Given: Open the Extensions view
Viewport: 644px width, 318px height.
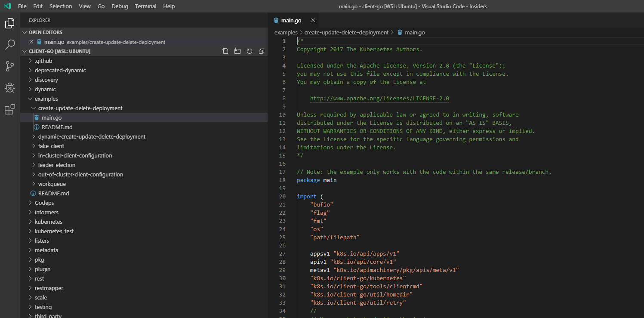Looking at the screenshot, I should [x=10, y=110].
